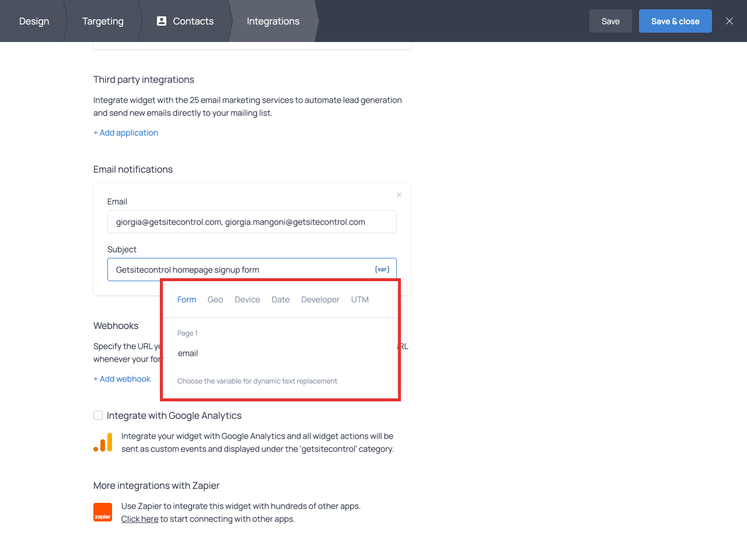747x560 pixels.
Task: Select the UTM variables tab
Action: pos(360,300)
